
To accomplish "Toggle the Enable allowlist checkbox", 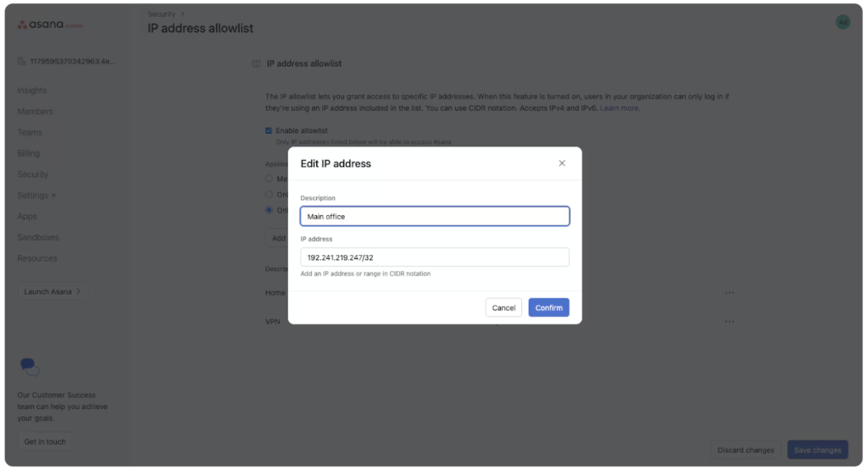I will [269, 130].
